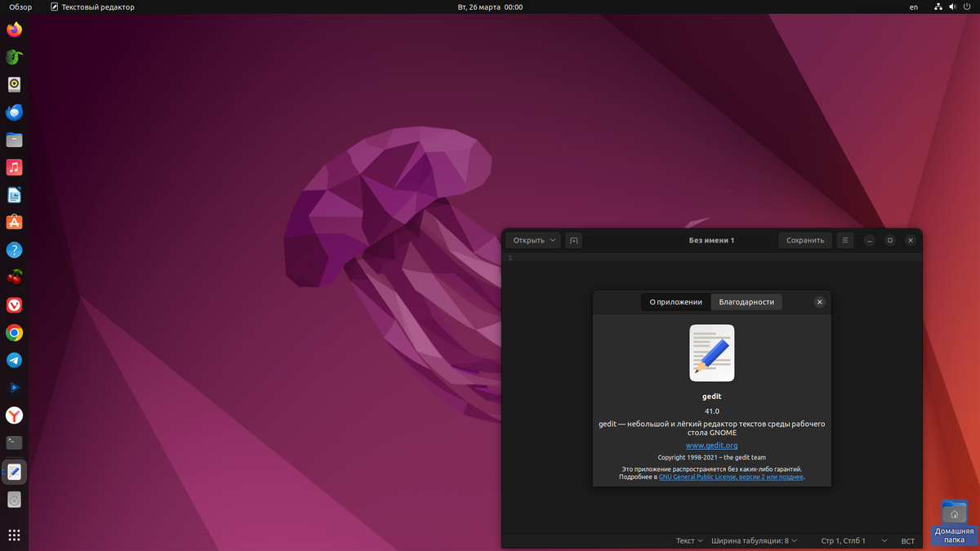Follow the www.gedit.org link
Screen dimensions: 980x551
(711, 445)
